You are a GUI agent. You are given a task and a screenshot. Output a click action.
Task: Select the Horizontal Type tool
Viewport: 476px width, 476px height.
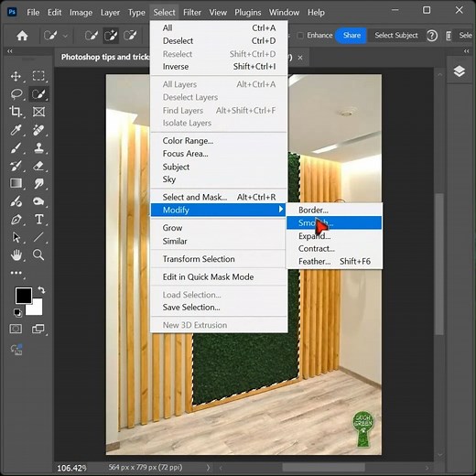39,220
